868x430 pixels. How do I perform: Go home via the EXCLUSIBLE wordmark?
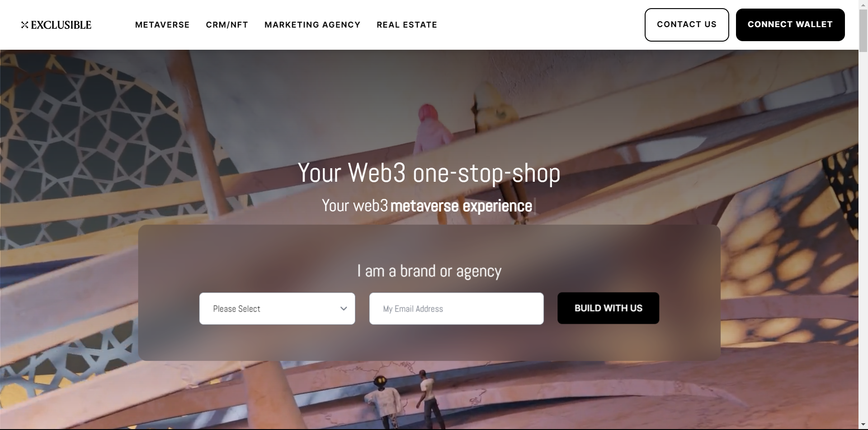(61, 25)
